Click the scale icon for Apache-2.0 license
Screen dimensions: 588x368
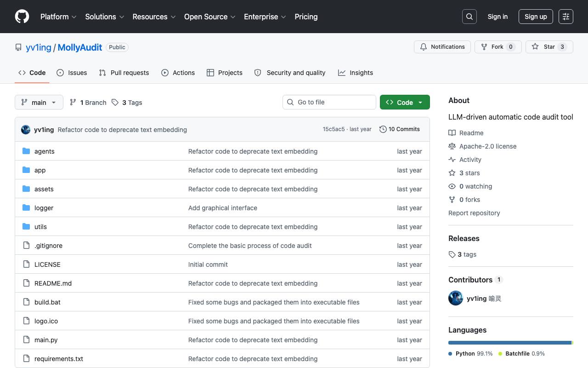tap(452, 146)
